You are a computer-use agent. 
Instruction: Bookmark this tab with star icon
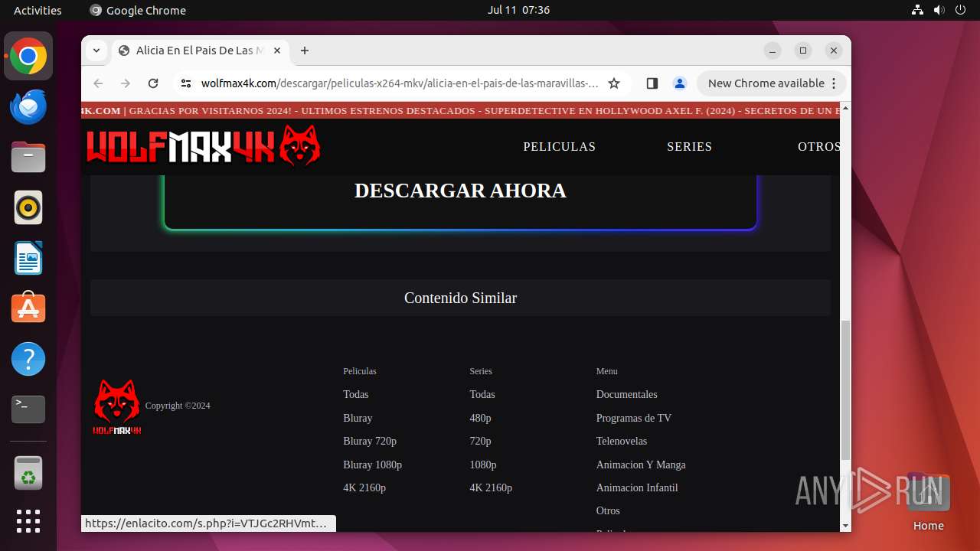click(614, 83)
